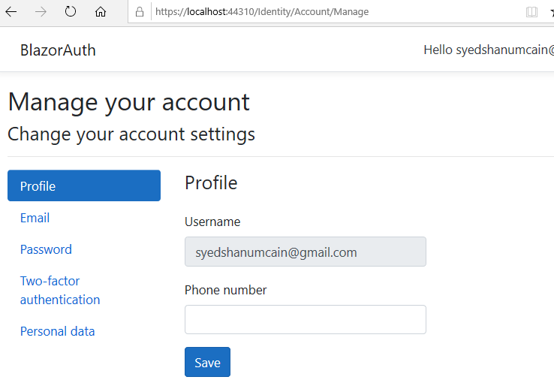Screen dimensions: 554x392
Task: Select the Profile tab in the sidebar
Action: tap(84, 185)
